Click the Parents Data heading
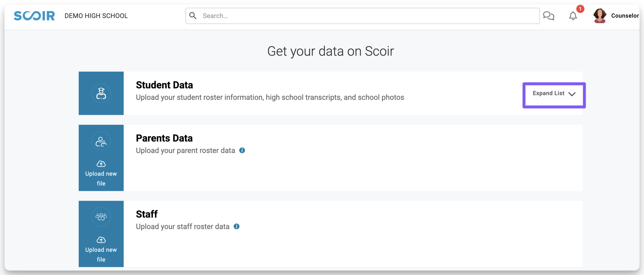The image size is (644, 275). click(164, 138)
